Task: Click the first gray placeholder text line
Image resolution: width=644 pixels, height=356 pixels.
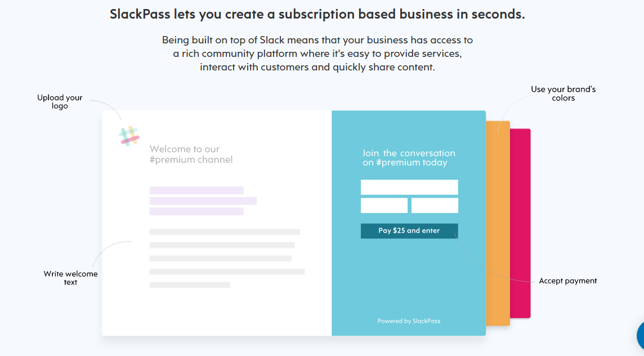Action: tap(225, 232)
